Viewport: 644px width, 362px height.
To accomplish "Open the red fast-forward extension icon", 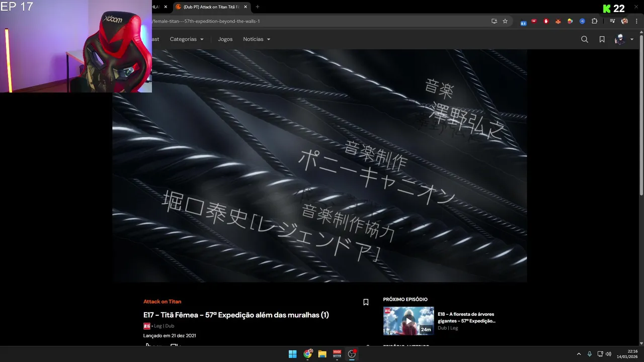I will [x=534, y=21].
